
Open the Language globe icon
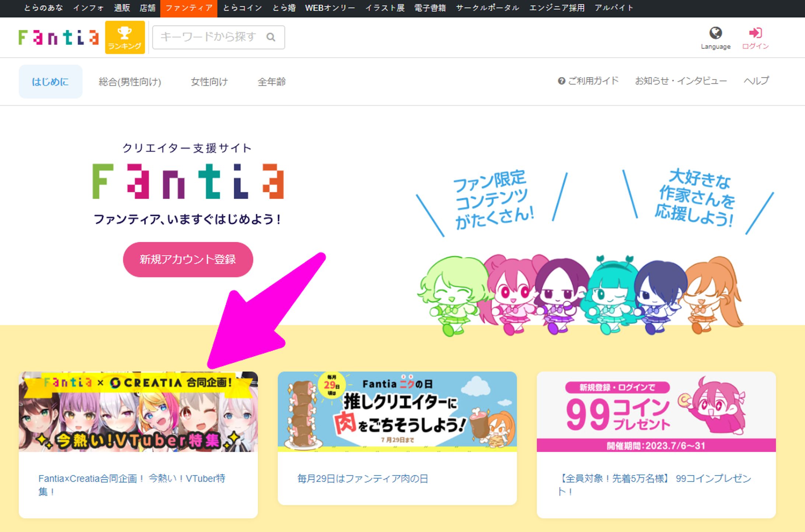coord(715,32)
